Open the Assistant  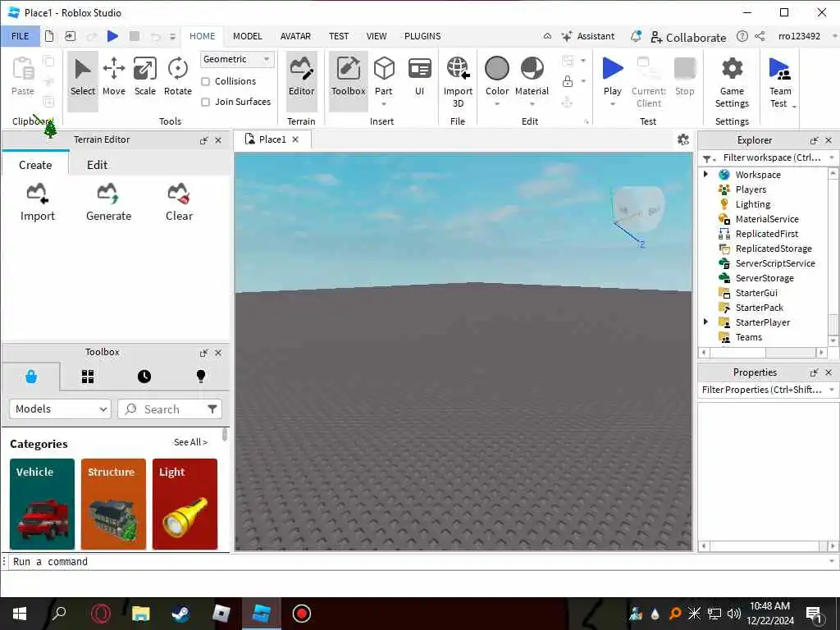click(x=587, y=36)
